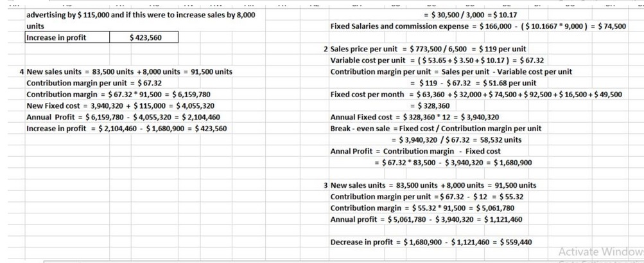
Task: Click the "Decrease in profit" result row
Action: 430,242
